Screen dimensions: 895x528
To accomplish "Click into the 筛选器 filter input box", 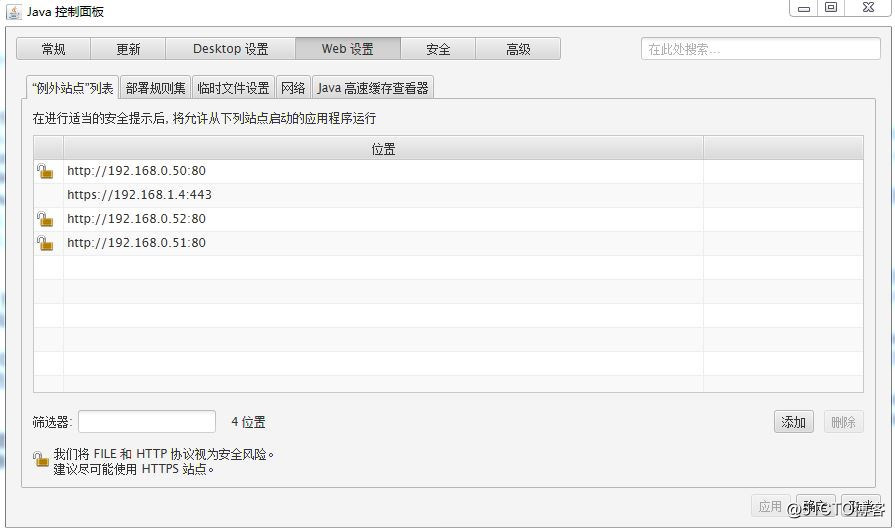I will pos(147,422).
